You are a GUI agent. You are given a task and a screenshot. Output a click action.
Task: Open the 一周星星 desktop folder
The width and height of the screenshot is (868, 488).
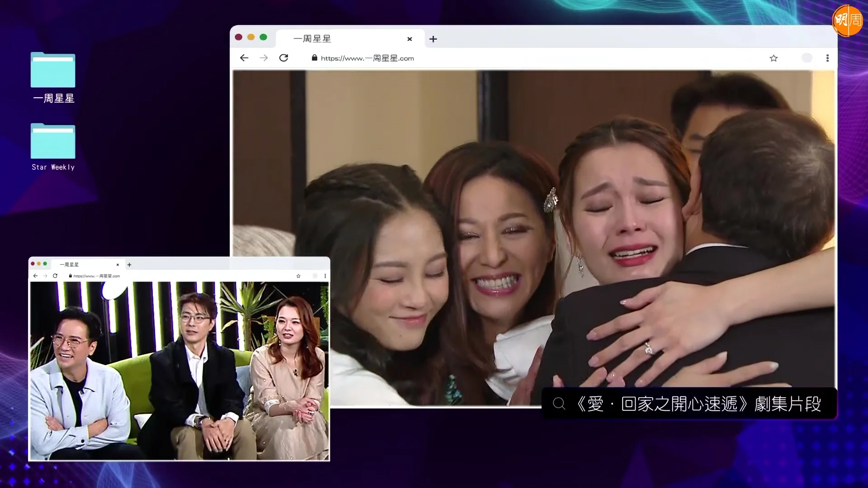(x=53, y=78)
